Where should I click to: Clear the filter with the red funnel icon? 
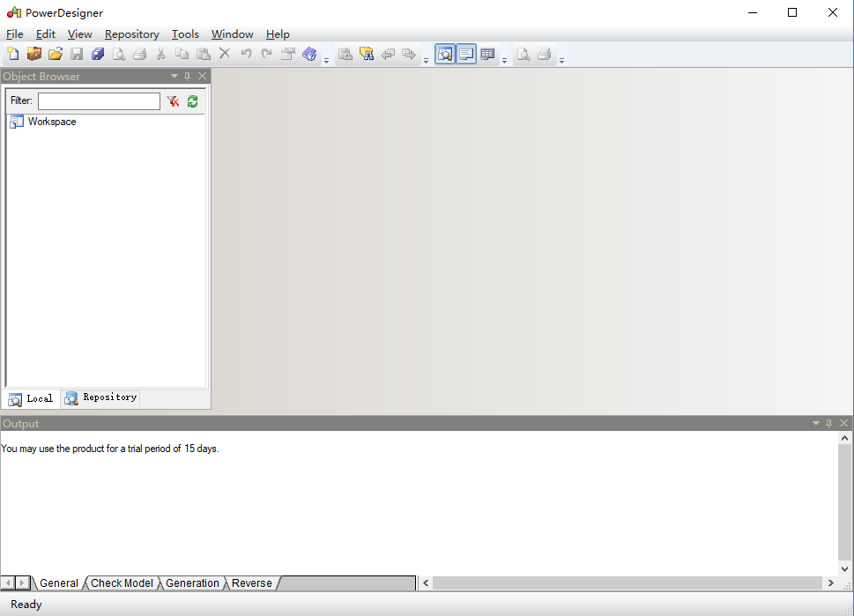click(x=174, y=101)
